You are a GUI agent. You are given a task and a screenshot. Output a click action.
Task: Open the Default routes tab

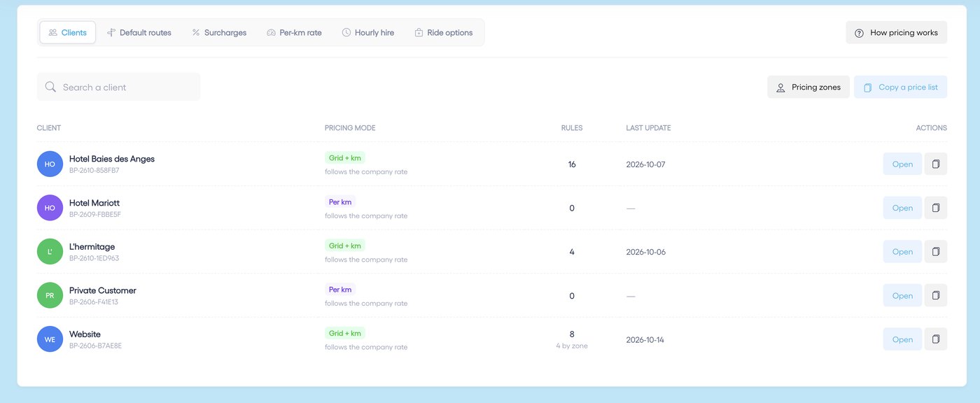tap(139, 32)
